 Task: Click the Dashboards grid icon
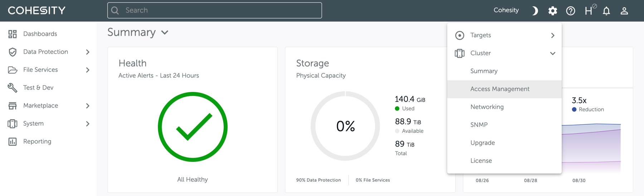pyautogui.click(x=13, y=34)
